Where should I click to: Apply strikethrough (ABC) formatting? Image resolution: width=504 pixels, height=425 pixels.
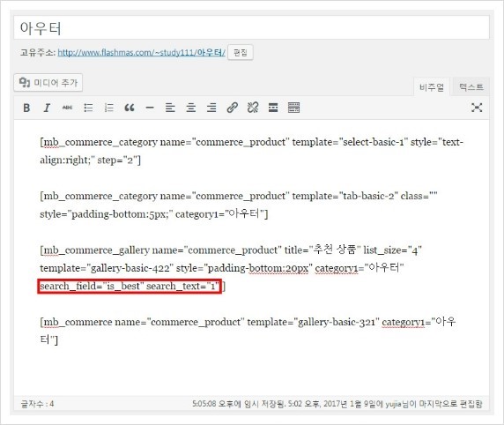(68, 108)
